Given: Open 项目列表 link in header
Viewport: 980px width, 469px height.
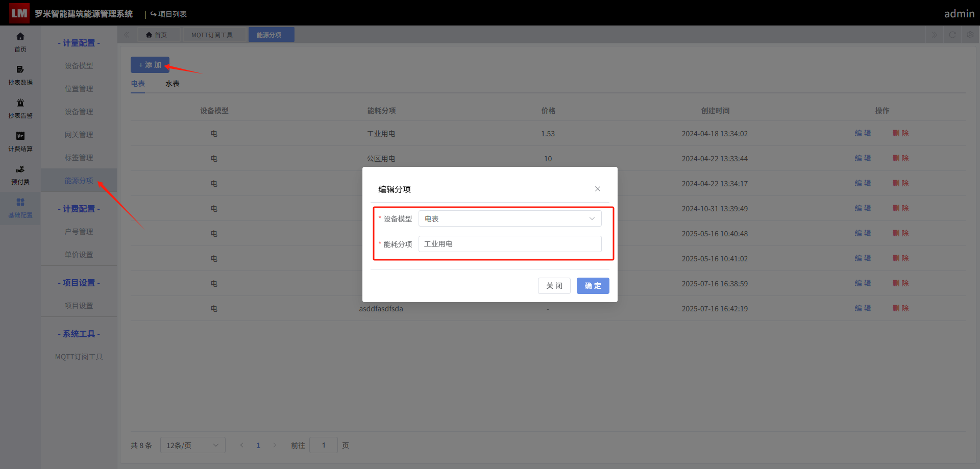Looking at the screenshot, I should click(x=168, y=14).
